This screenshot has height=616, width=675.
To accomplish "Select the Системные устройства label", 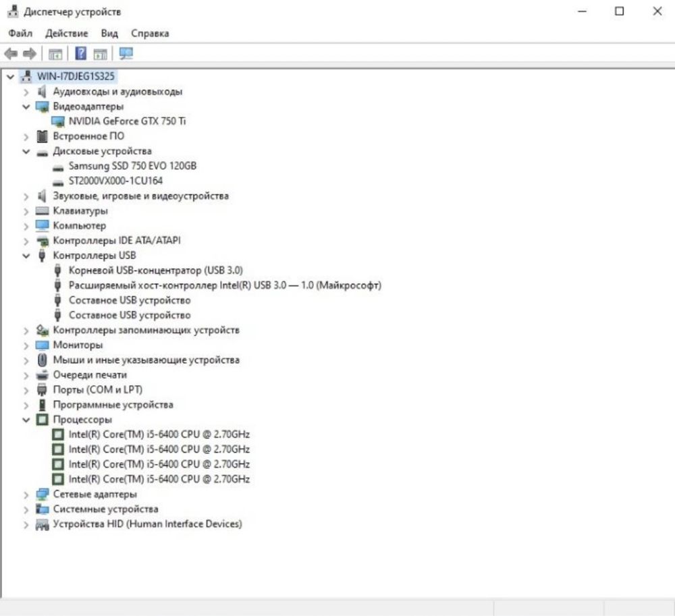I will point(106,509).
